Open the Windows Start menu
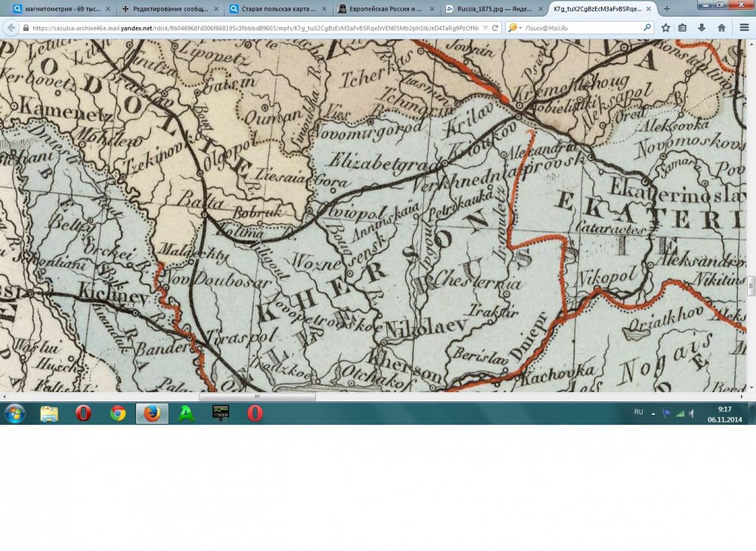The width and height of the screenshot is (756, 551). pyautogui.click(x=14, y=413)
